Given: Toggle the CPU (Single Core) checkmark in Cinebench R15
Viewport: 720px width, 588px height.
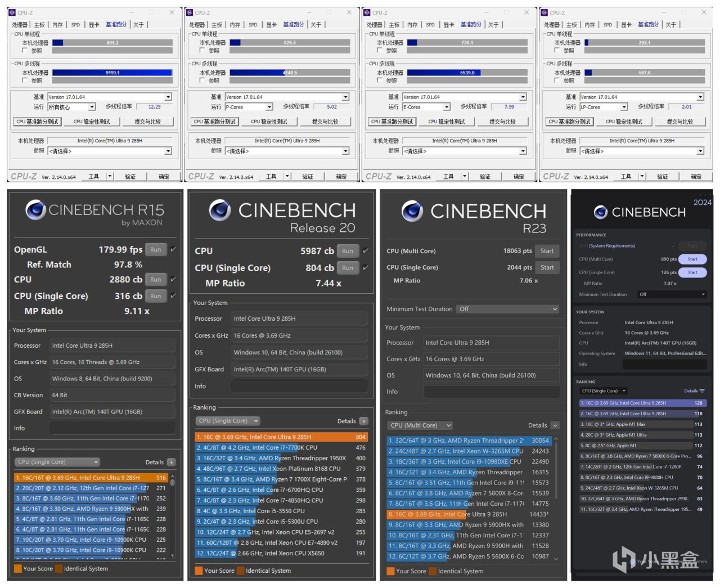Looking at the screenshot, I should click(173, 295).
